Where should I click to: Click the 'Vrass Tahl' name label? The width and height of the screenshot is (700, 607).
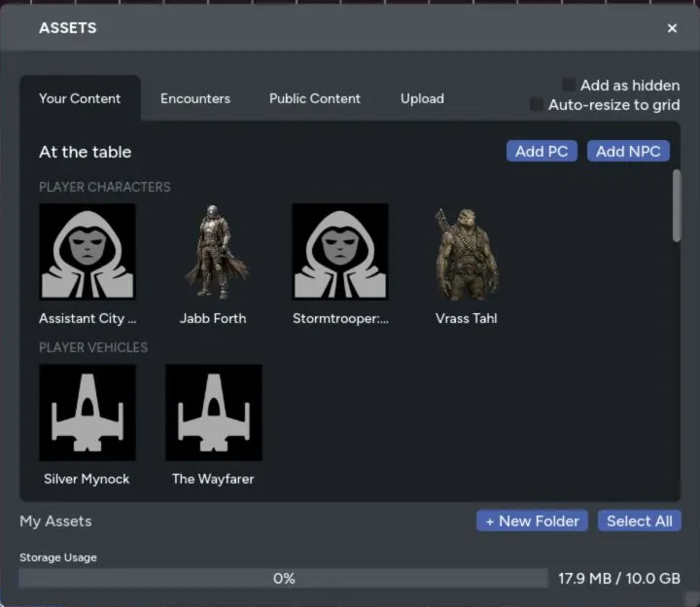click(466, 318)
